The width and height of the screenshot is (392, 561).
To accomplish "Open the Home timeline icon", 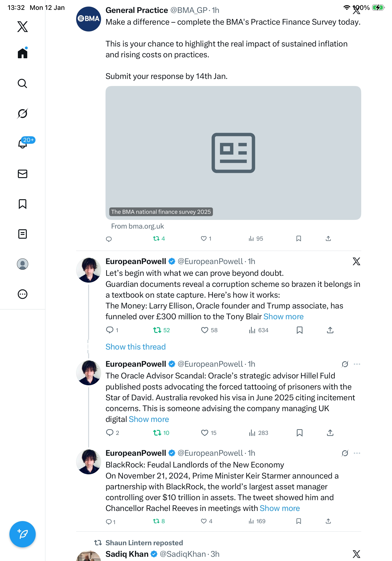I will [23, 53].
